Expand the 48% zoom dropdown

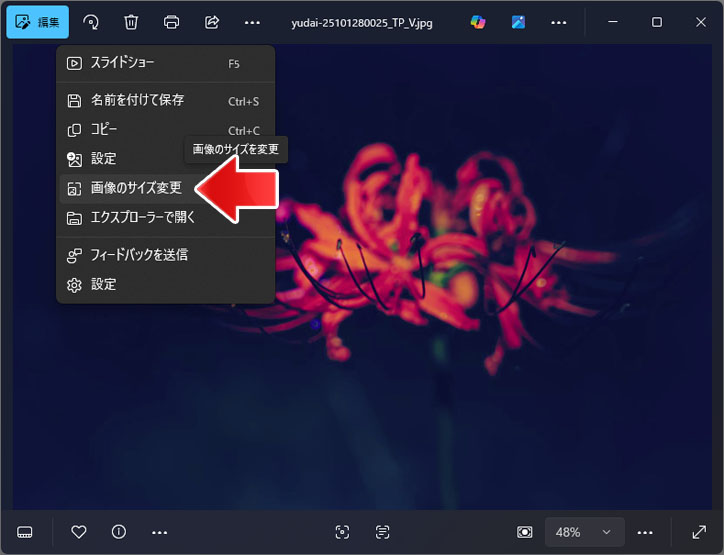(x=585, y=532)
